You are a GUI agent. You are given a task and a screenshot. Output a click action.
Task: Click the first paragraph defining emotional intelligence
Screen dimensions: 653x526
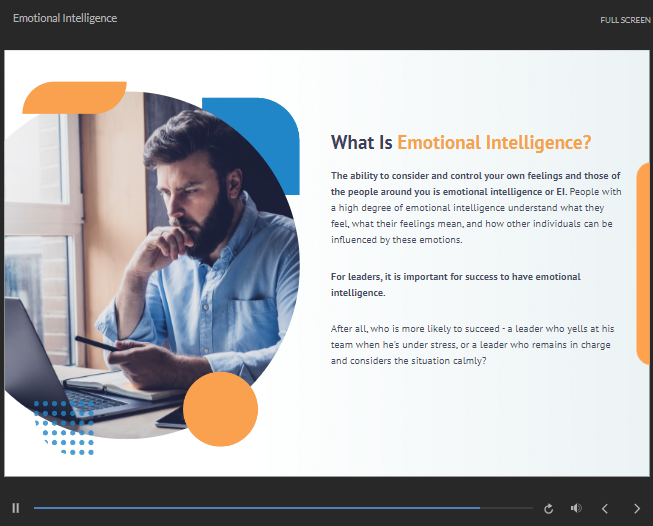pos(476,207)
